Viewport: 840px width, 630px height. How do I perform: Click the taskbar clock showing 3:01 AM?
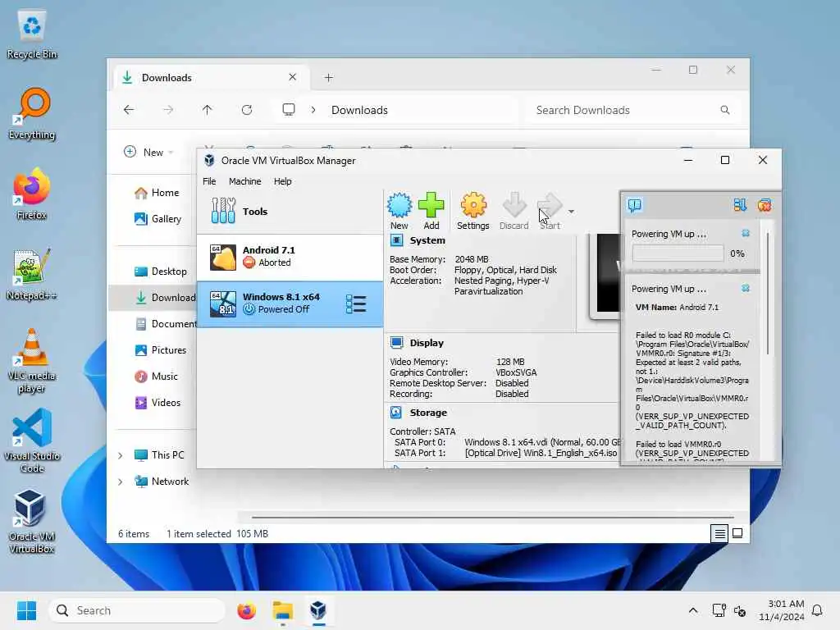tap(781, 610)
